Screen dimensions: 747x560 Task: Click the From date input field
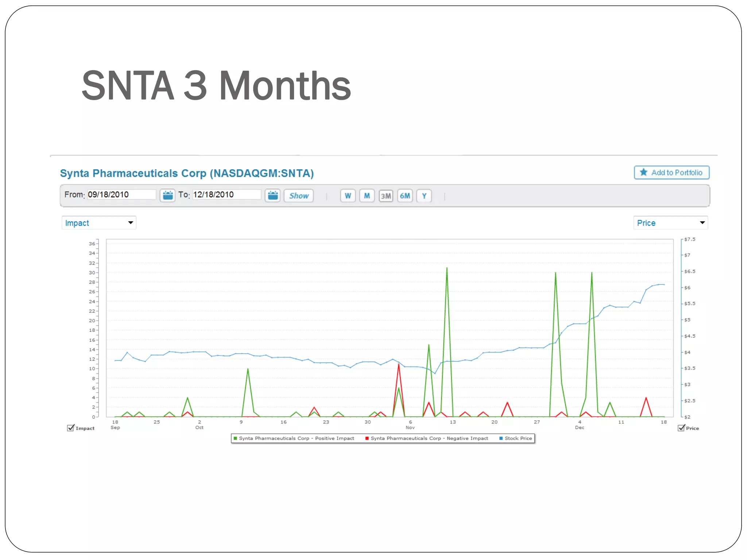[x=121, y=194]
